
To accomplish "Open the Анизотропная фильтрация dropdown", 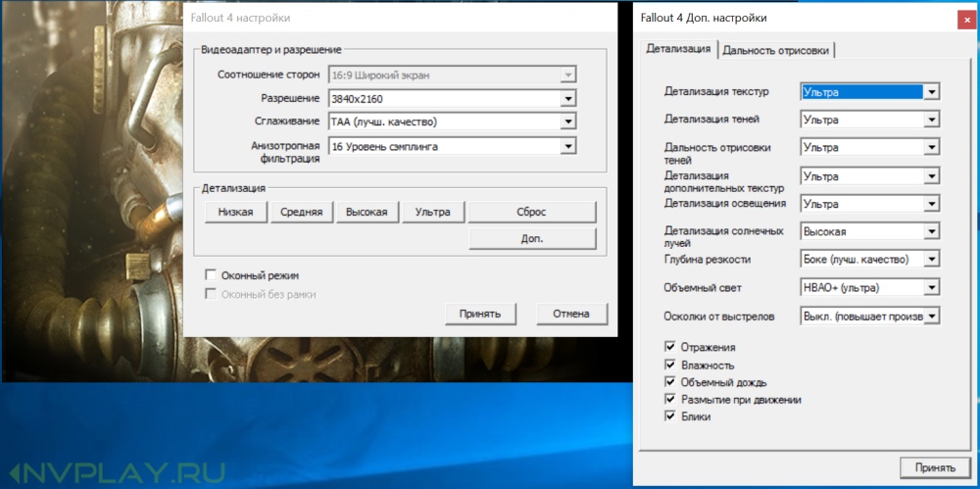I will pos(452,146).
